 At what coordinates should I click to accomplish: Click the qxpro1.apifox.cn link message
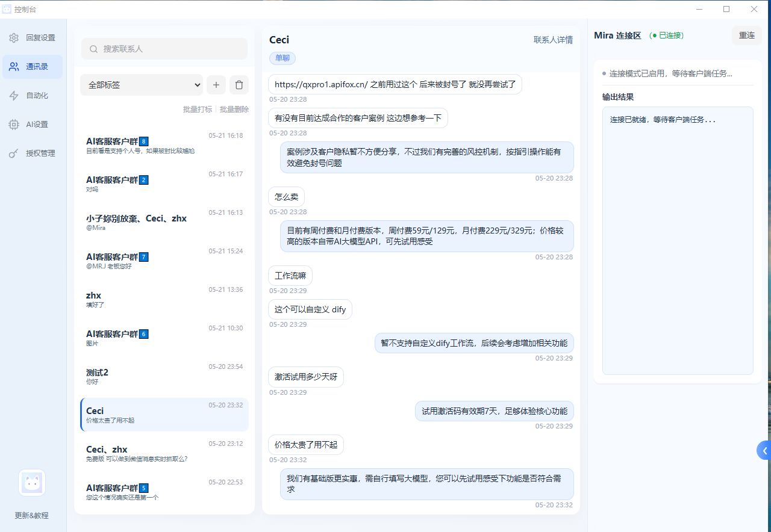395,84
